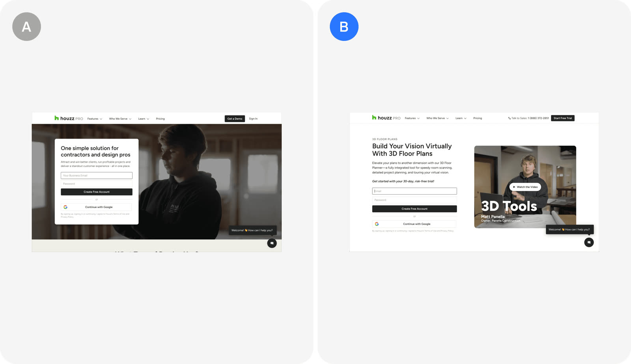
Task: Expand the Learn dropdown in page A
Action: click(144, 119)
